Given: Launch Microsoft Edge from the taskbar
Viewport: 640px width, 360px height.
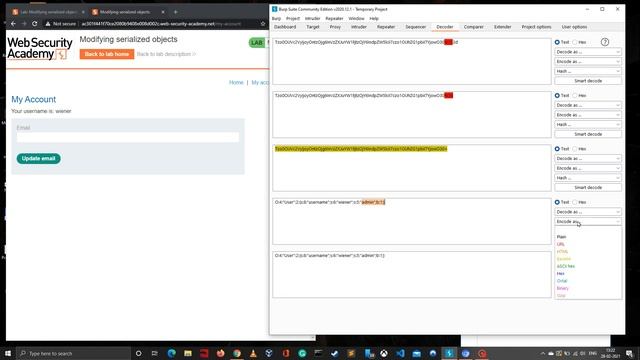Looking at the screenshot, I should [171, 353].
